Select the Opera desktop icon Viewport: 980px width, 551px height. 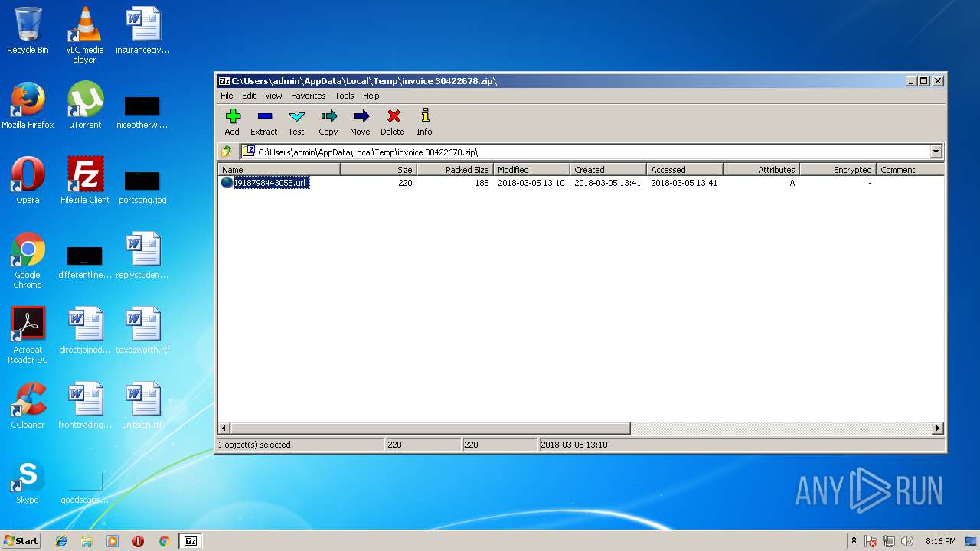click(x=28, y=181)
